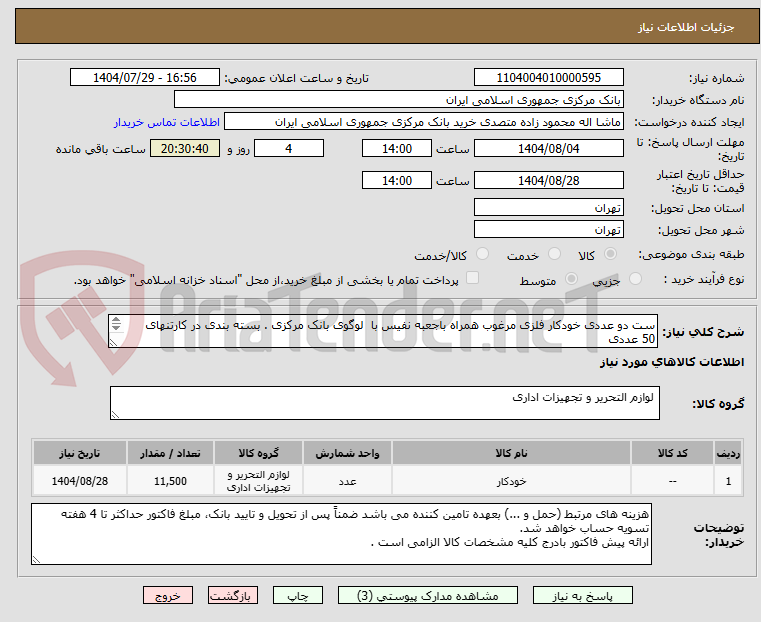Click the شرح کلی نیاز scroll stepper arrows
761x622 pixels.
[116, 323]
